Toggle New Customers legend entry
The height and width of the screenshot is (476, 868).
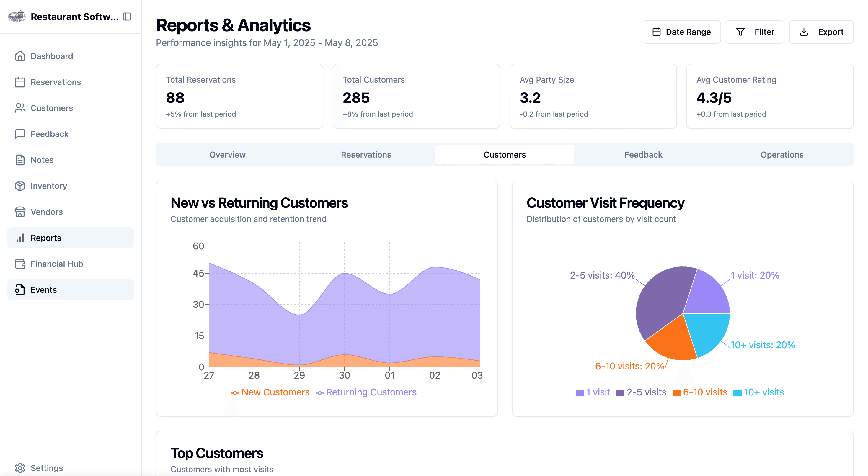pyautogui.click(x=270, y=392)
